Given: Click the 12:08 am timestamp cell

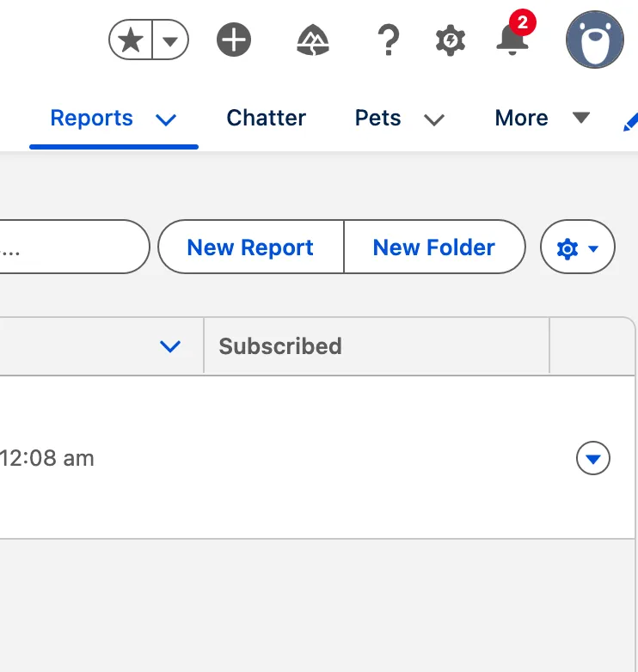Looking at the screenshot, I should (47, 458).
